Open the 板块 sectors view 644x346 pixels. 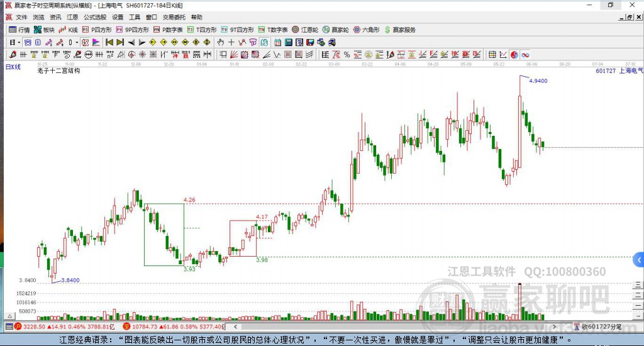(44, 30)
